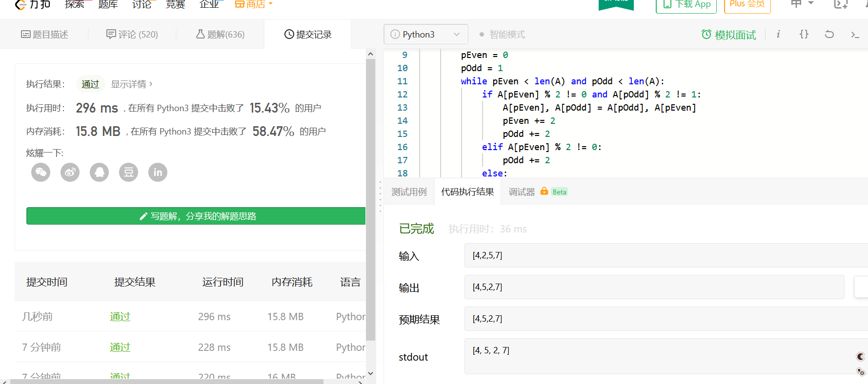Select 代码执行结果 tab
The image size is (868, 384).
(x=467, y=192)
